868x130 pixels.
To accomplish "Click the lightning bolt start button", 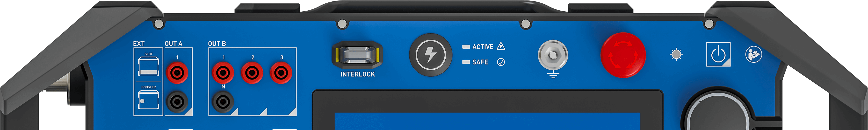I will pyautogui.click(x=431, y=55).
